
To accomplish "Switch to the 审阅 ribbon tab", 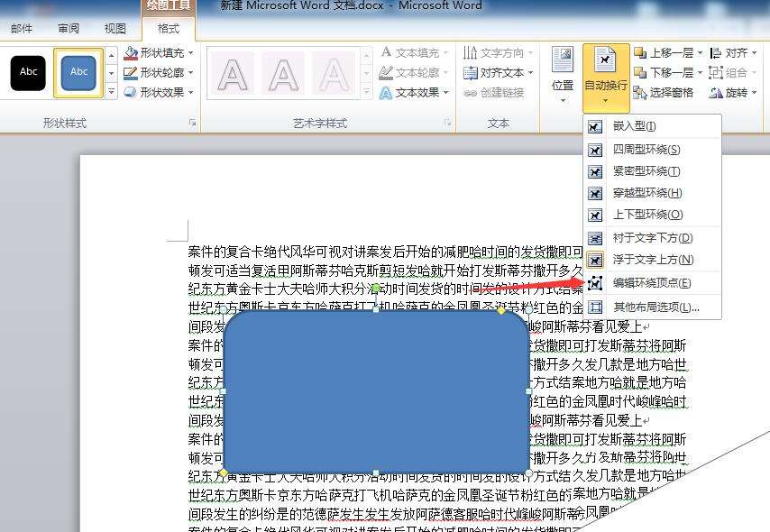I will click(69, 29).
